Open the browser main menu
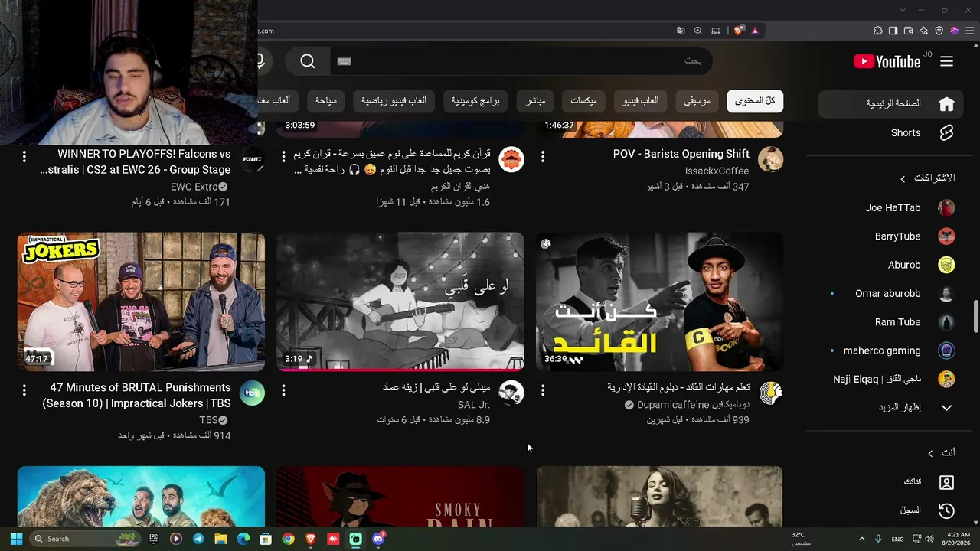Image resolution: width=980 pixels, height=551 pixels. 969,31
